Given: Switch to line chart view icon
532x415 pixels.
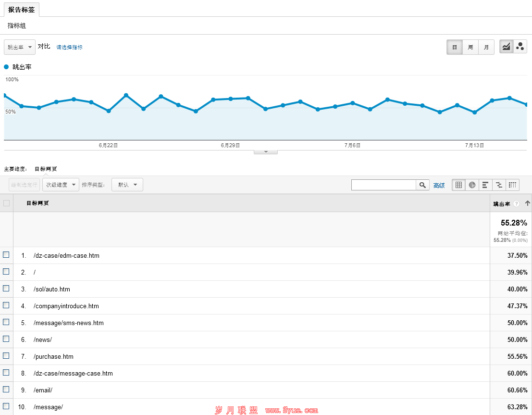Looking at the screenshot, I should 506,47.
